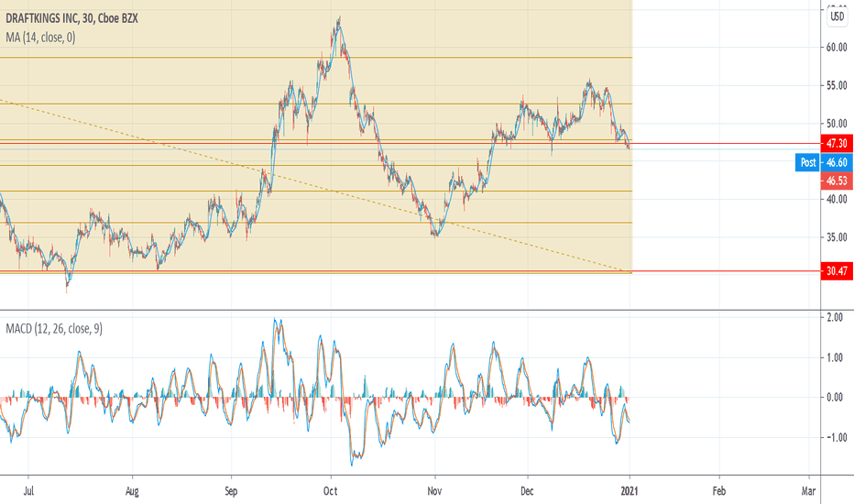The height and width of the screenshot is (504, 854).
Task: Click the 1.00 MACD axis value
Action: click(x=835, y=357)
